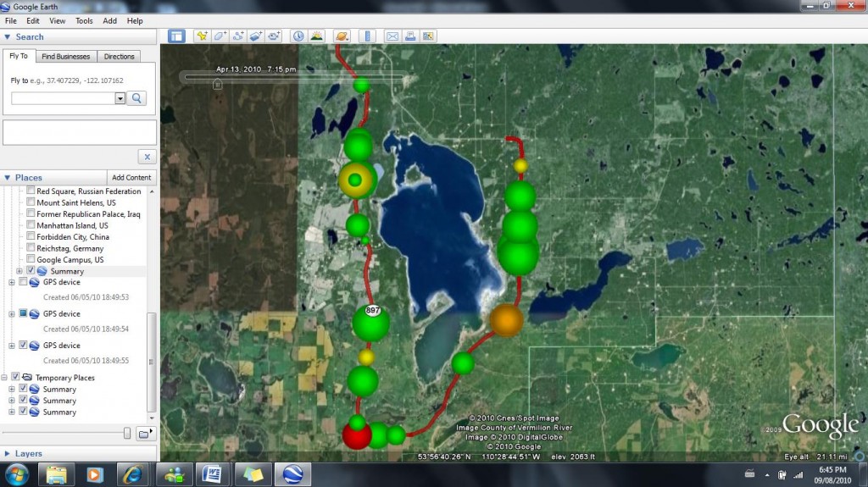The height and width of the screenshot is (487, 868).
Task: Expand GPS device created 18:49:55
Action: (12, 346)
